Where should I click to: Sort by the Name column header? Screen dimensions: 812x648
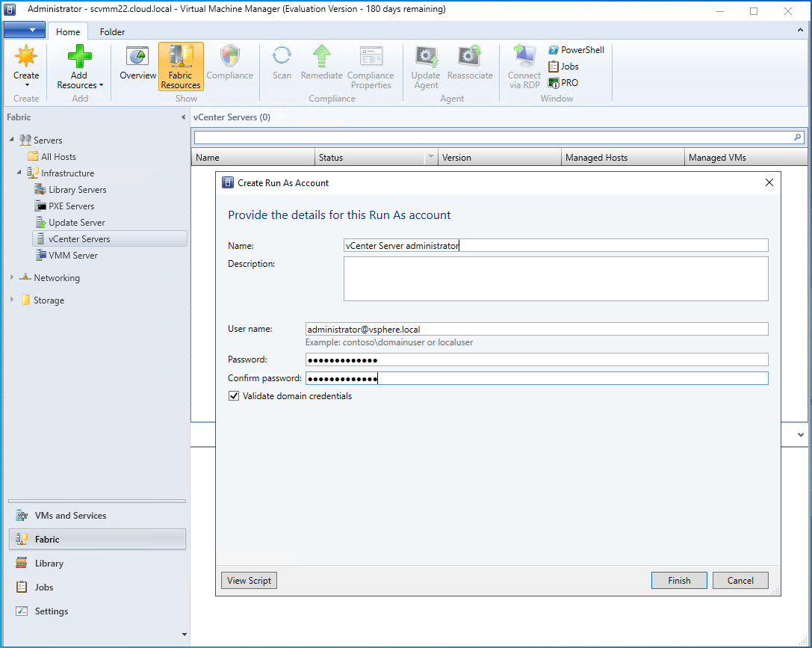[x=253, y=157]
